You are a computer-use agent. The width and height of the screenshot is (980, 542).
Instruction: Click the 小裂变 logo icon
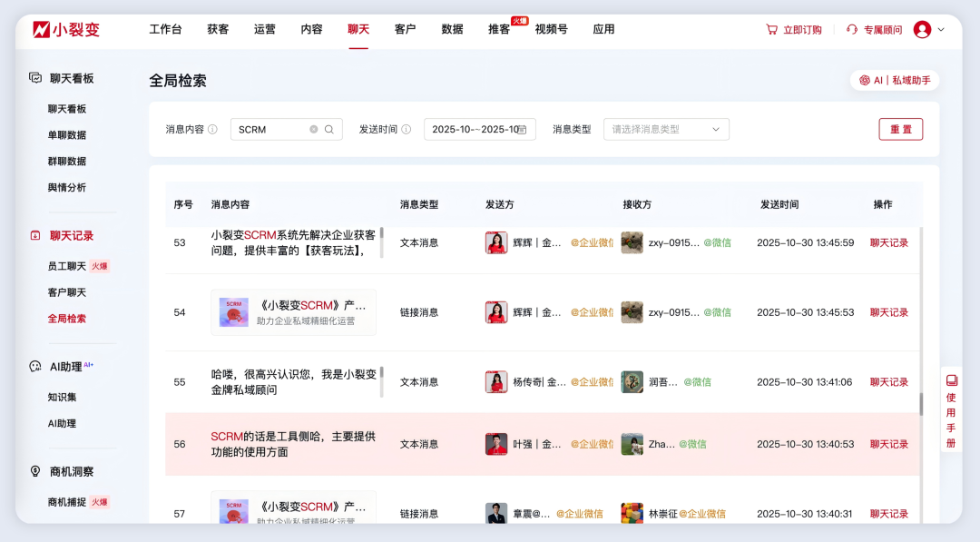(36, 28)
